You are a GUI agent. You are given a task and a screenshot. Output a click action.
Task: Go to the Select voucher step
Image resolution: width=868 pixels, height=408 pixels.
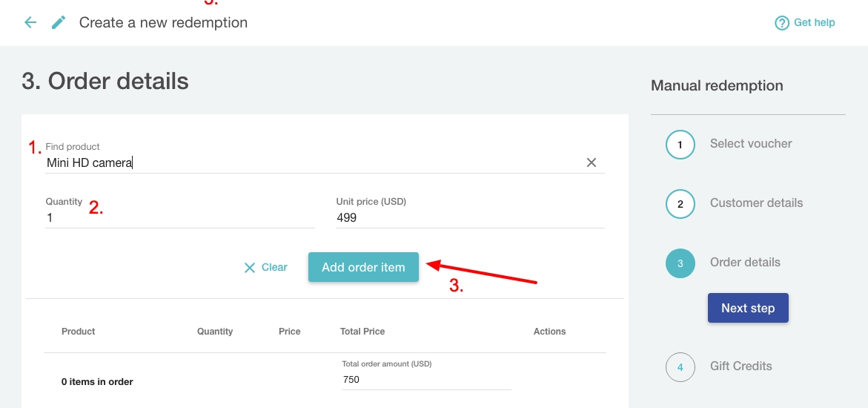point(750,143)
